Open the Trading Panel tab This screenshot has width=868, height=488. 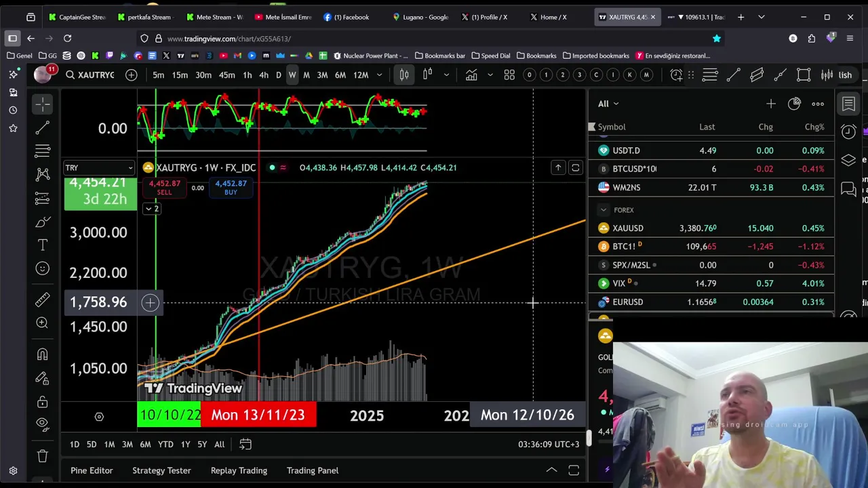pyautogui.click(x=313, y=470)
